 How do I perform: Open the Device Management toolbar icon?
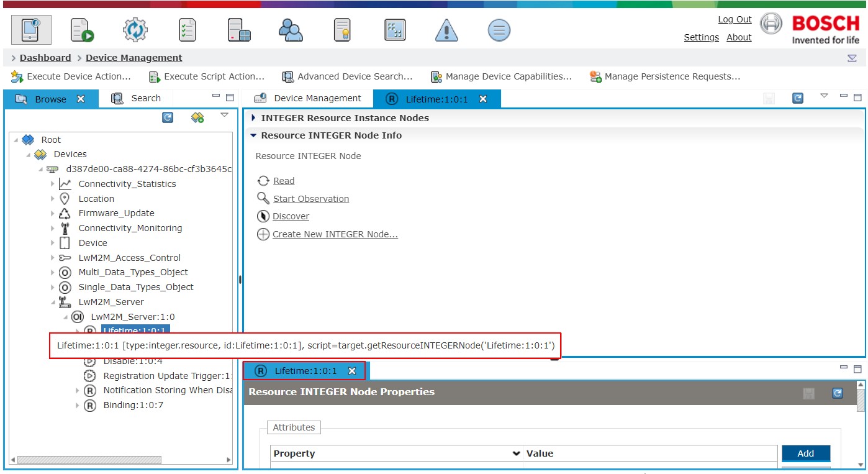coord(31,29)
